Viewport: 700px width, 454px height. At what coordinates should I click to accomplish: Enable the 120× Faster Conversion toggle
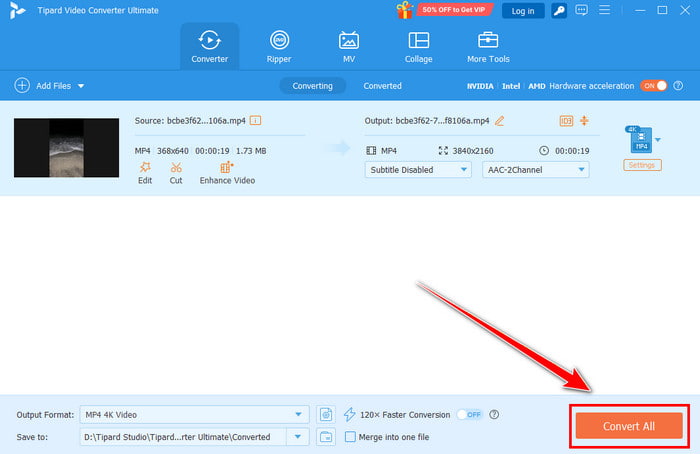pos(470,415)
